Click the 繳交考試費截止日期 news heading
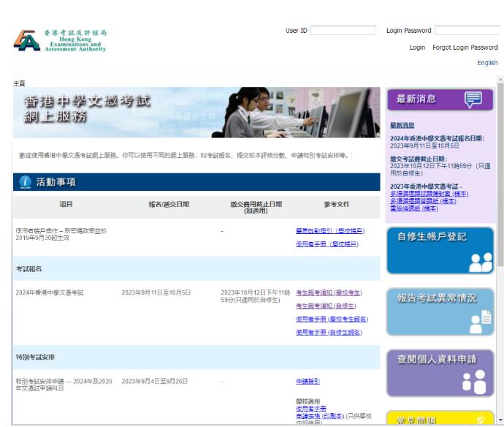 pyautogui.click(x=419, y=159)
